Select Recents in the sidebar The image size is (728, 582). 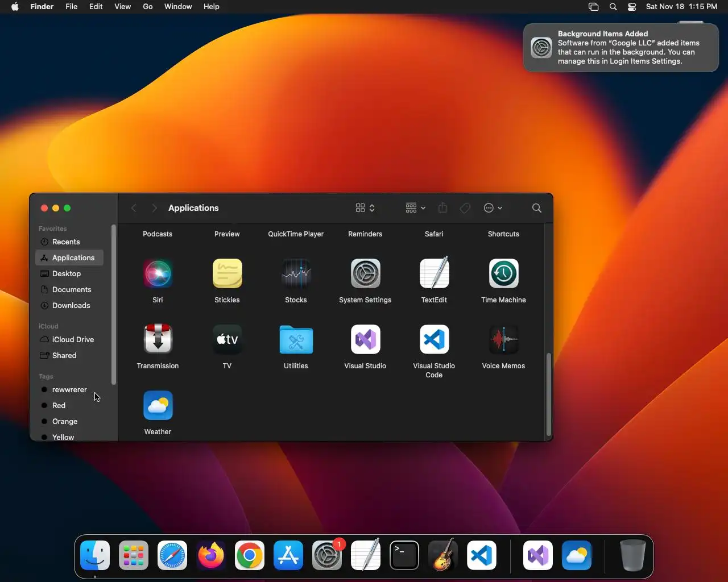(69, 242)
